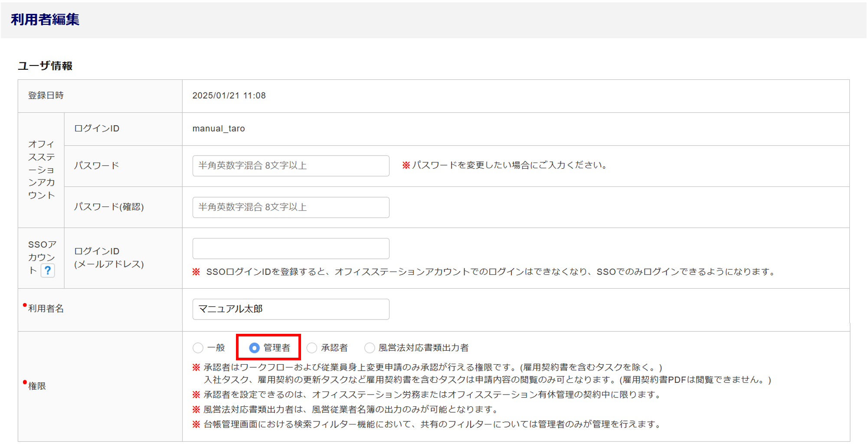
Task: Click the required 権限 row label
Action: click(37, 386)
